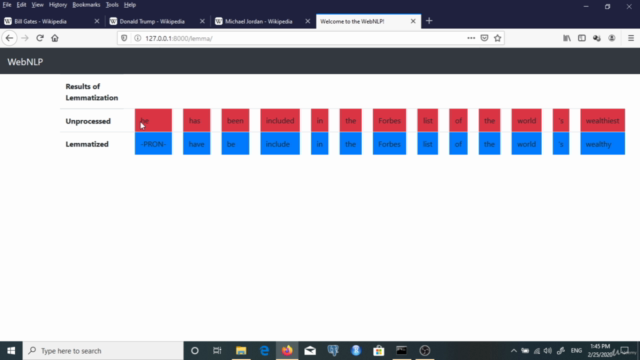Open the Firefox hamburger menu

pos(631,38)
